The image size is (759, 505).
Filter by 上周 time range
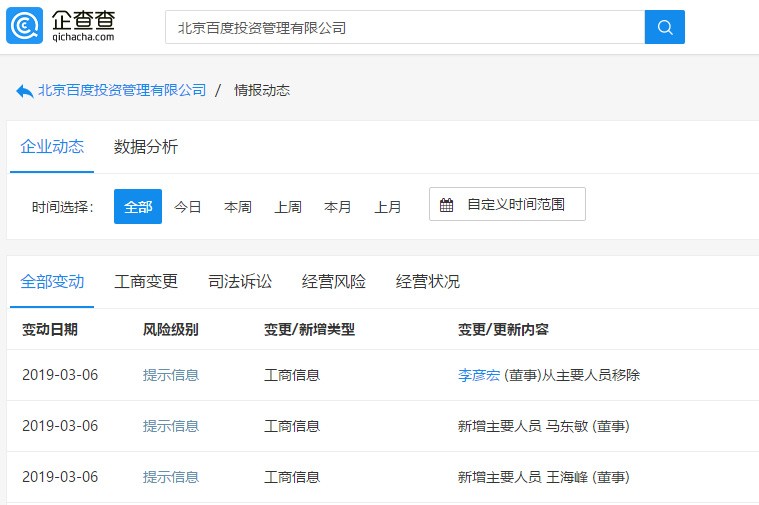[x=288, y=207]
